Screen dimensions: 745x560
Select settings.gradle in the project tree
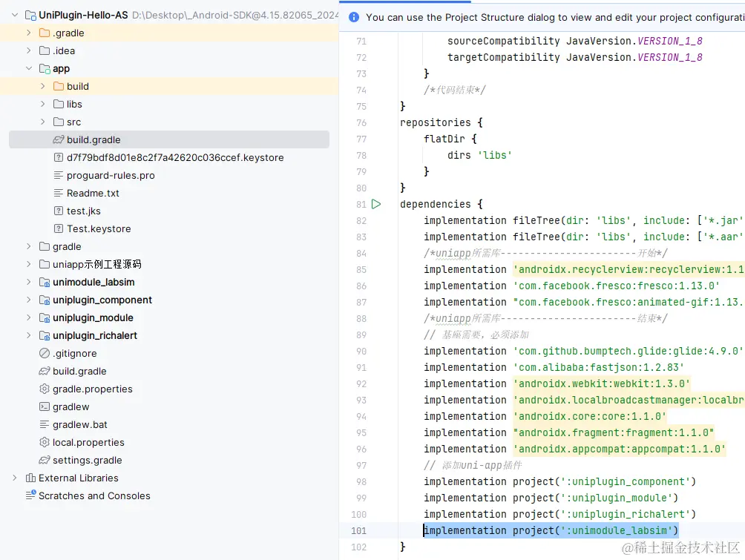click(x=87, y=460)
